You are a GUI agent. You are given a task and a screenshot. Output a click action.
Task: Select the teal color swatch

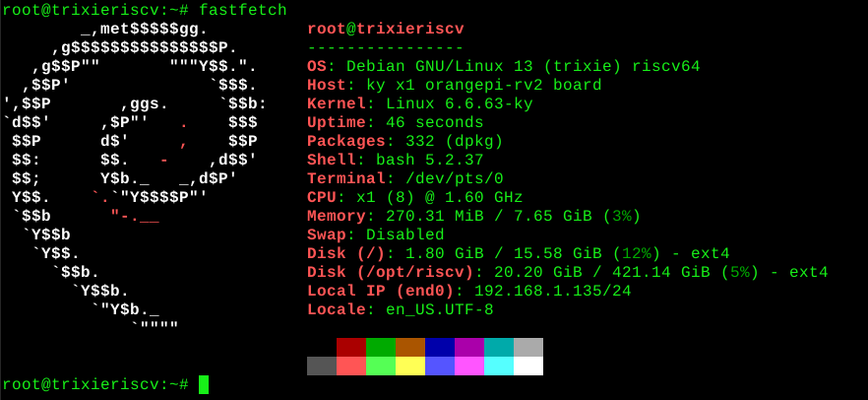coord(499,347)
